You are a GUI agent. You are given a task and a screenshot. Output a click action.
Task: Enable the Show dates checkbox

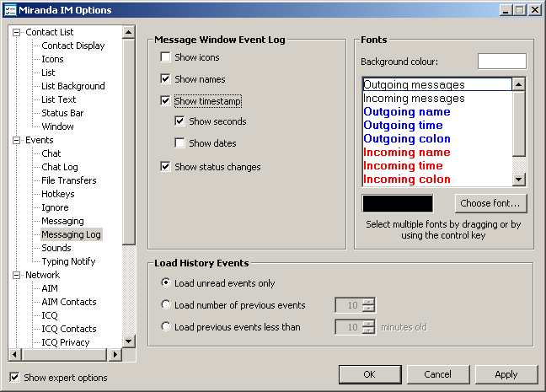click(179, 142)
